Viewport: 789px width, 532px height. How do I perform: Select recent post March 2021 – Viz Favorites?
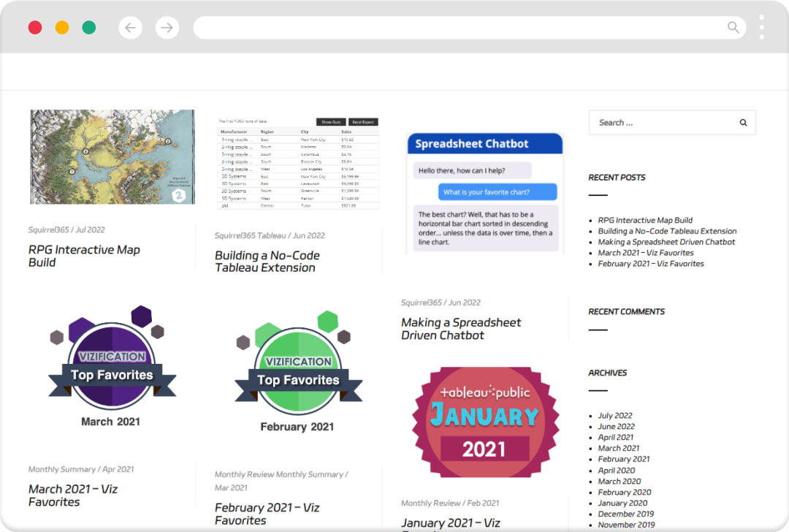(x=646, y=253)
